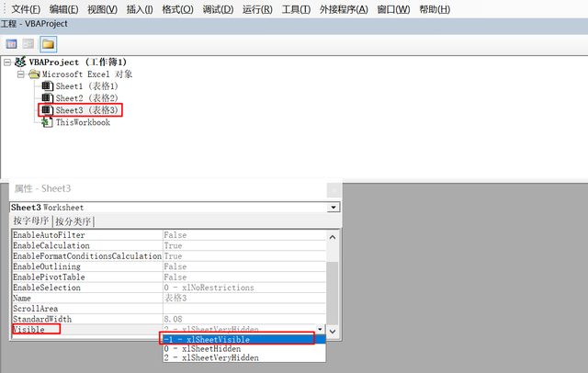The width and height of the screenshot is (588, 373).
Task: Choose 0 - xlSheetHidden option
Action: [244, 348]
